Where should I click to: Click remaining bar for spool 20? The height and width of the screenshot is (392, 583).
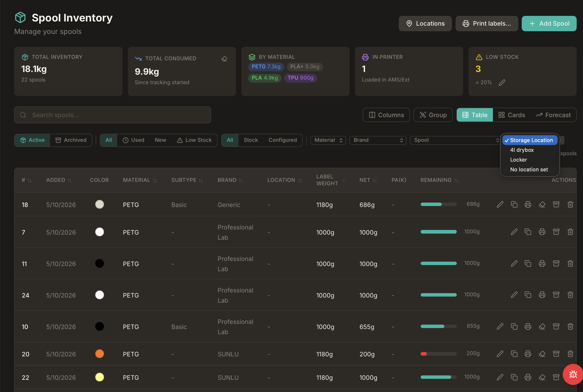click(x=438, y=354)
